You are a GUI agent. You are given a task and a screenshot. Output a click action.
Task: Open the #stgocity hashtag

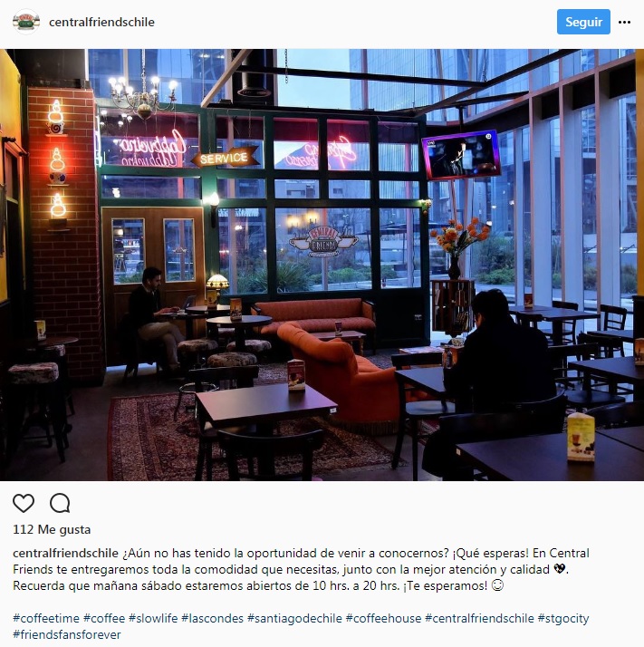pyautogui.click(x=563, y=618)
